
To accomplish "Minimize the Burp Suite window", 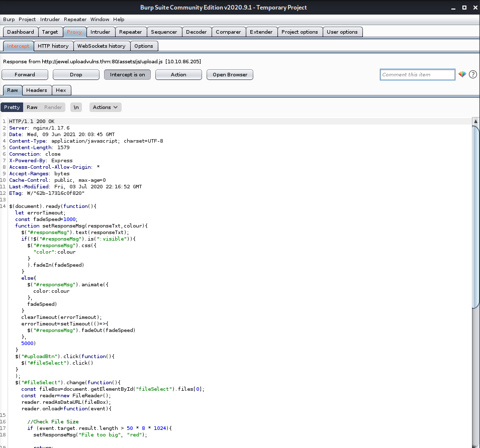I will [x=453, y=8].
